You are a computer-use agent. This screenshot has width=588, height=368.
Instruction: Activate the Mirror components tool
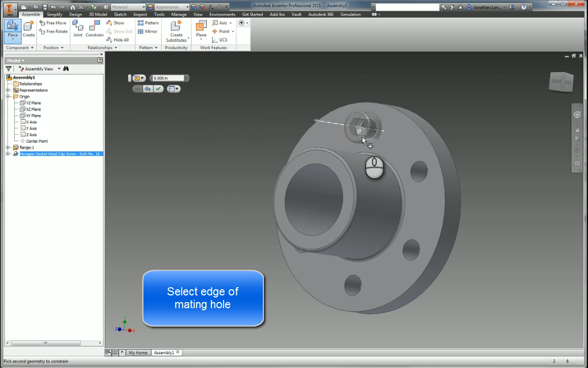point(148,31)
